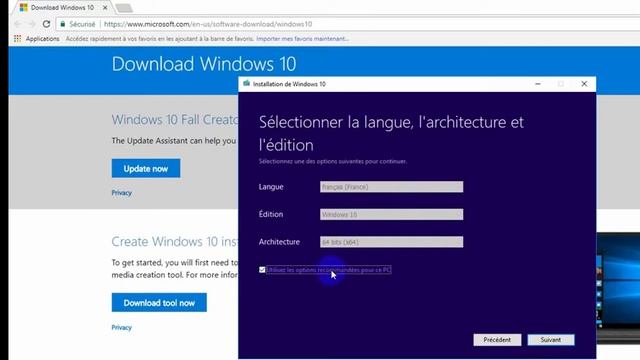Click the Update now button
Image resolution: width=640 pixels, height=360 pixels.
tap(146, 169)
